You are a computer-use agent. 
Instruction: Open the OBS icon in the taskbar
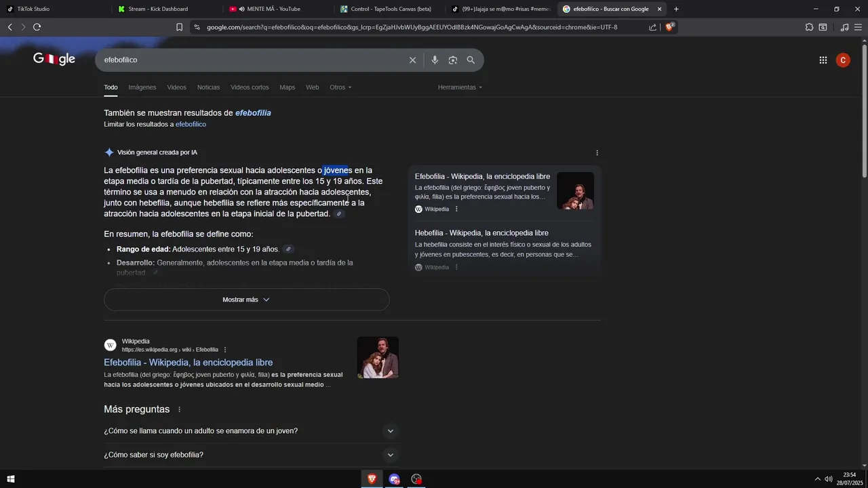point(416,479)
